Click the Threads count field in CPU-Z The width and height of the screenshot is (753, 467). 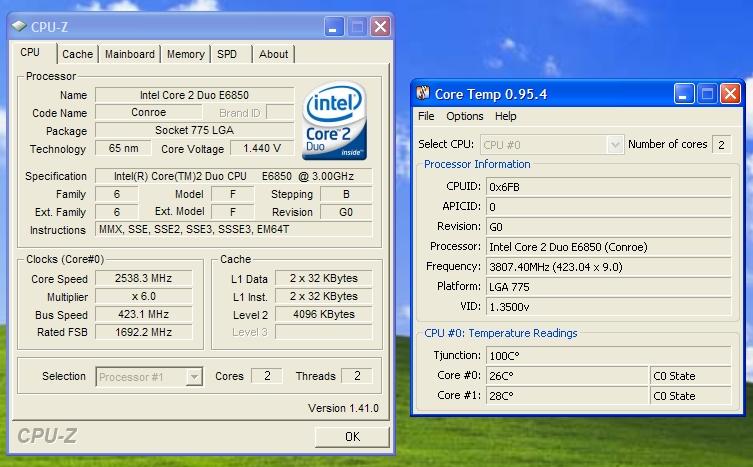[357, 376]
